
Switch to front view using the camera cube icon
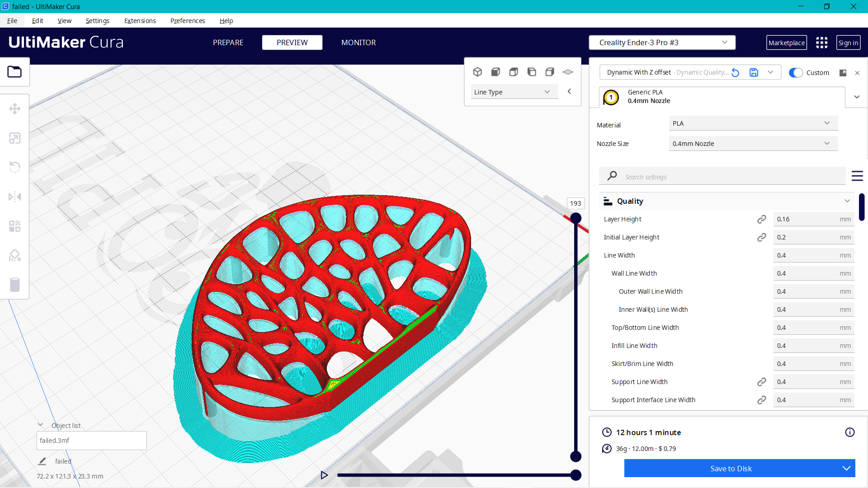[495, 72]
